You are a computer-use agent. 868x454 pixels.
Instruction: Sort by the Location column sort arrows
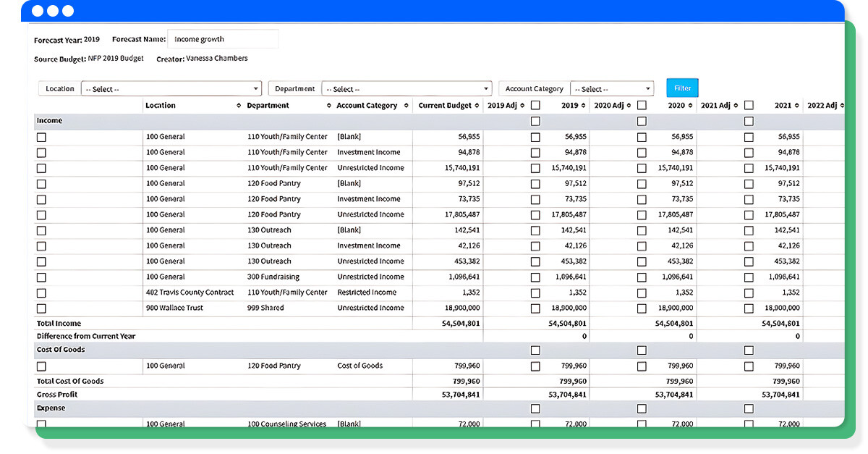pos(239,106)
